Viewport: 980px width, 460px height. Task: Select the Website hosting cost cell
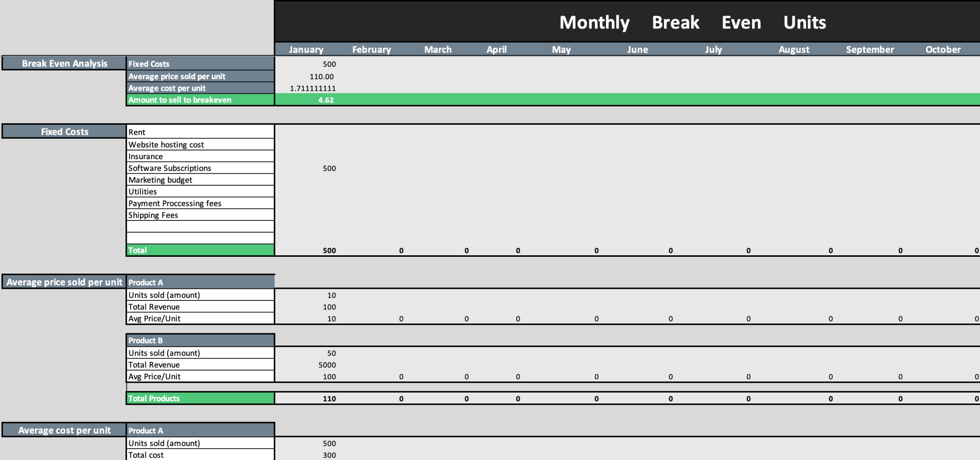point(166,144)
